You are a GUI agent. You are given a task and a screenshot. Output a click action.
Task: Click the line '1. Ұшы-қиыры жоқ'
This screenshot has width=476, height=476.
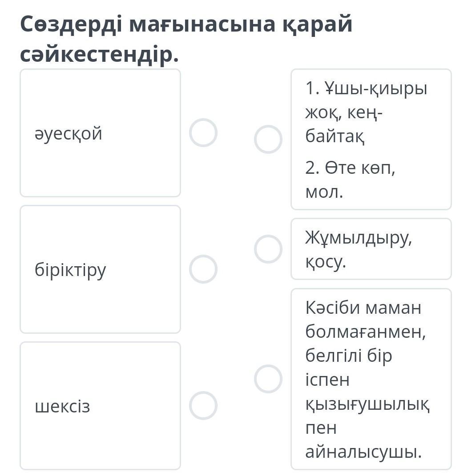click(366, 88)
